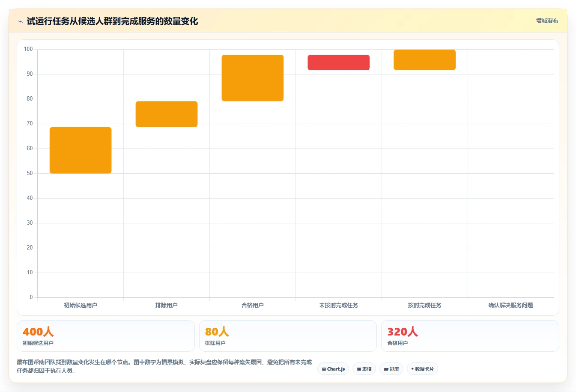Click the x-axis label 按时完成任务
The image size is (576, 392).
425,305
